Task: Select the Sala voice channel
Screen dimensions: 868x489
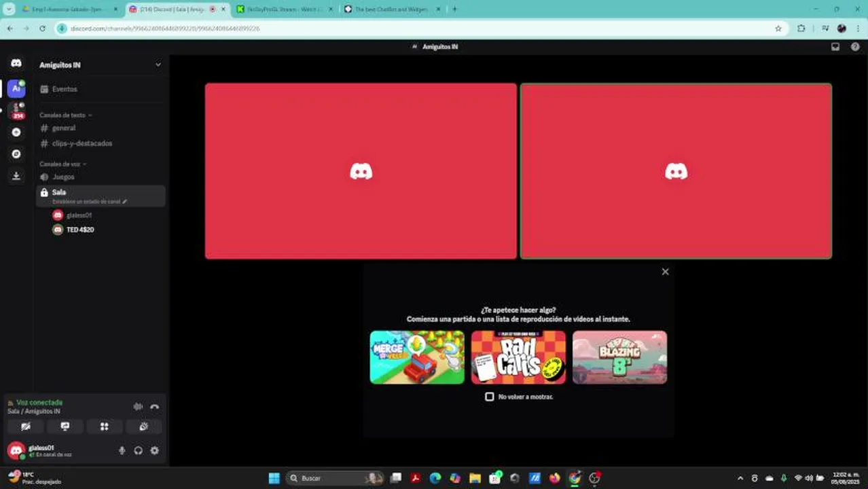Action: coord(100,196)
